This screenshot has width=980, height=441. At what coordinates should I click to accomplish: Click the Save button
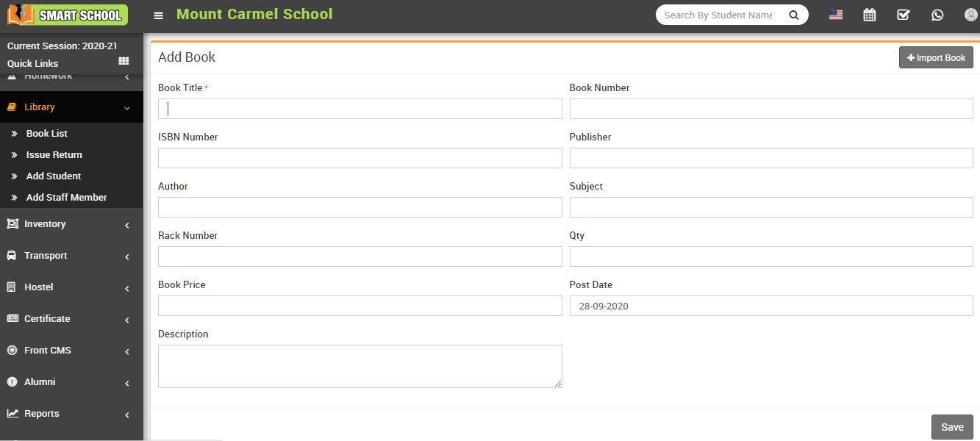coord(951,426)
